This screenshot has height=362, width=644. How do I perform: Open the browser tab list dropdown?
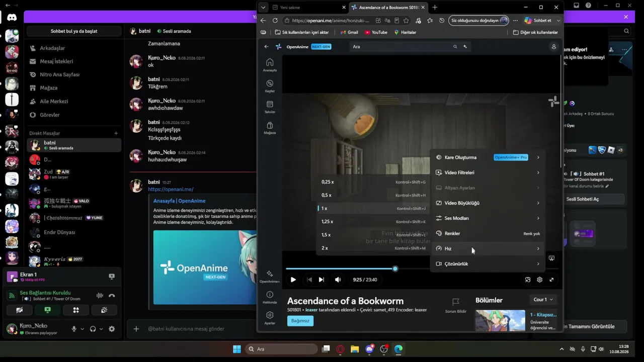pos(263,8)
